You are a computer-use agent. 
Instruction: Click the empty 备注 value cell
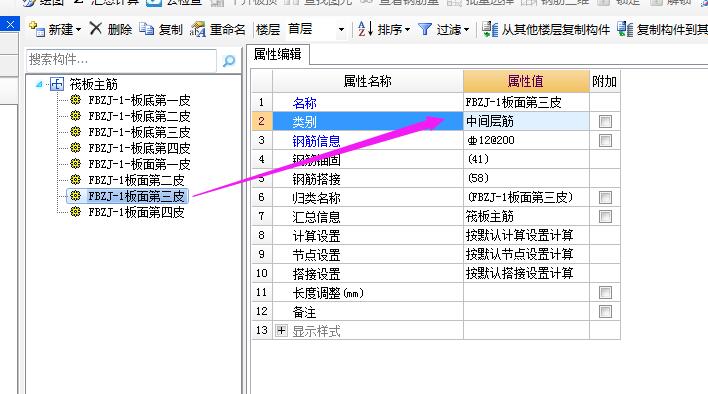tap(526, 311)
